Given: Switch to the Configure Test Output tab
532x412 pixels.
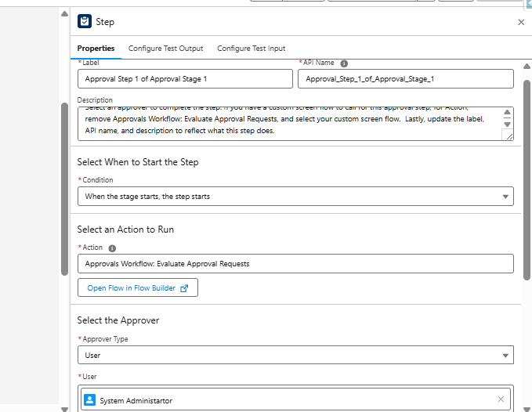Looking at the screenshot, I should tap(165, 49).
